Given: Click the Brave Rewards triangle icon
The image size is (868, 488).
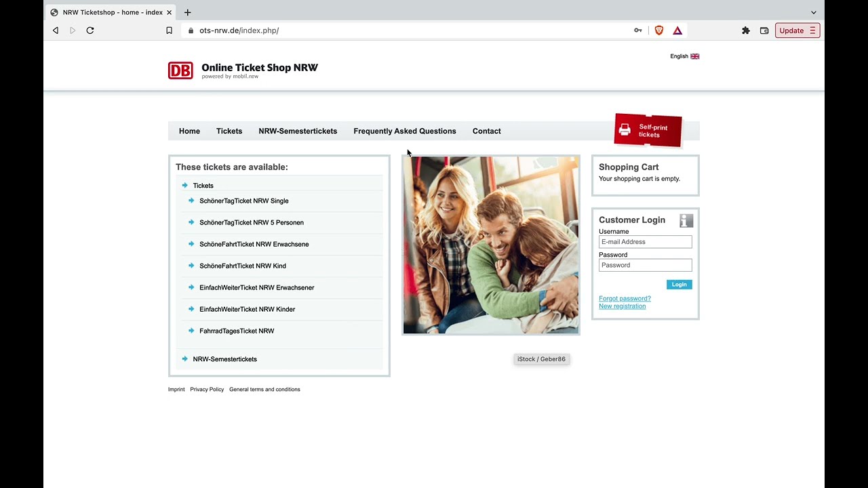Looking at the screenshot, I should pyautogui.click(x=677, y=30).
